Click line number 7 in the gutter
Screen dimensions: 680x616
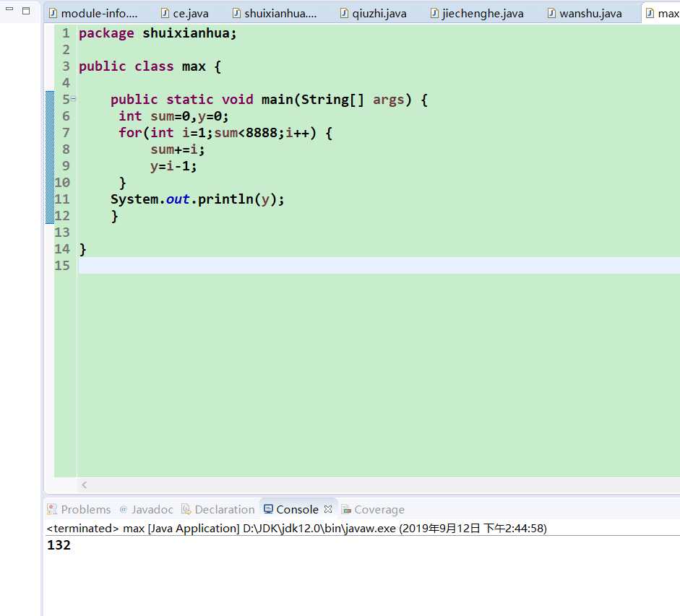tap(66, 133)
